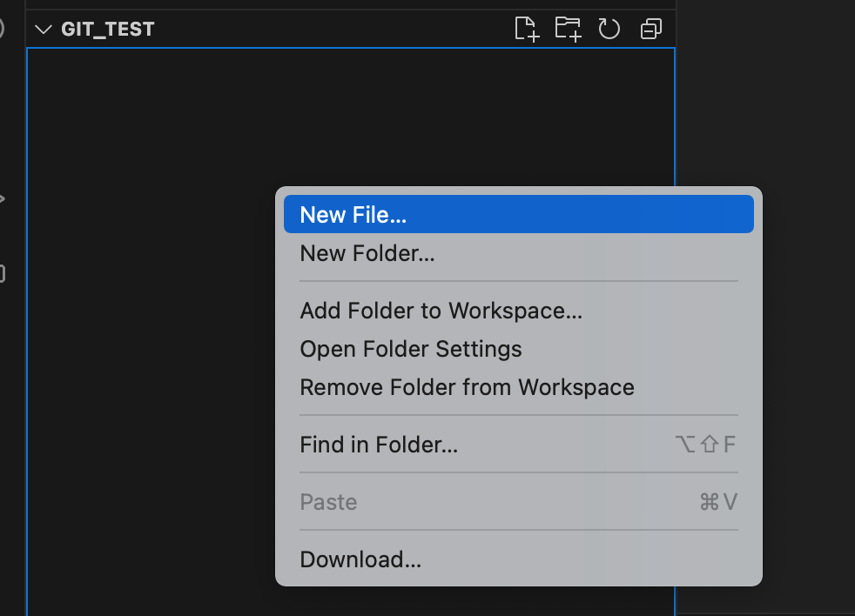Image resolution: width=855 pixels, height=616 pixels.
Task: Select Remove Folder from Workspace entry
Action: click(519, 387)
